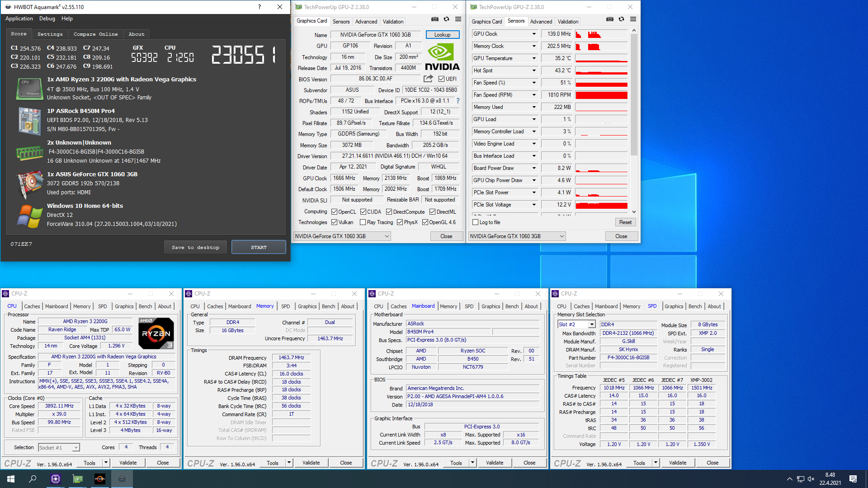Screen dimensions: 868x488
Task: Click the GPU Name field in GPU-Z
Action: [376, 35]
